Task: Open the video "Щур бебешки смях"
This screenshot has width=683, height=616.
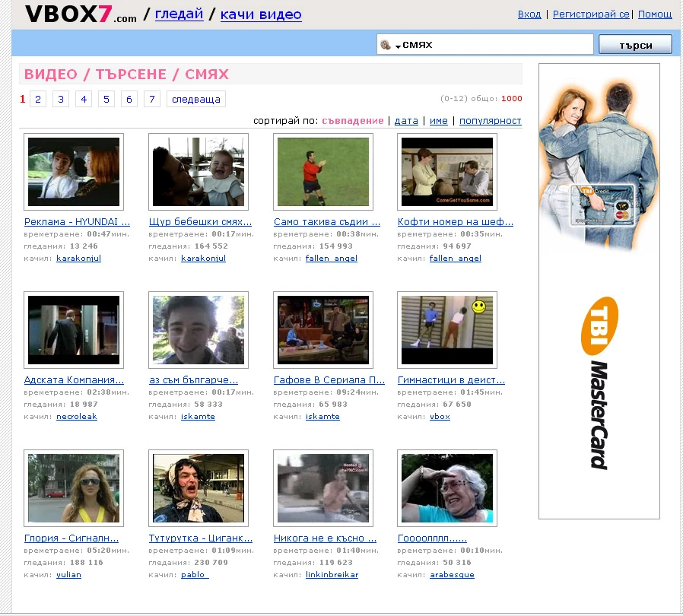Action: [199, 221]
